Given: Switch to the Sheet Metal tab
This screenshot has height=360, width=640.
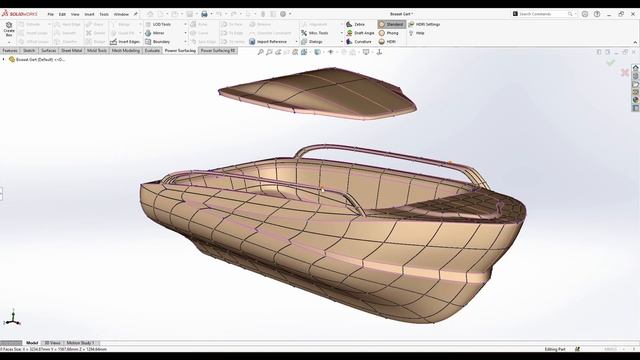Looking at the screenshot, I should coord(71,51).
